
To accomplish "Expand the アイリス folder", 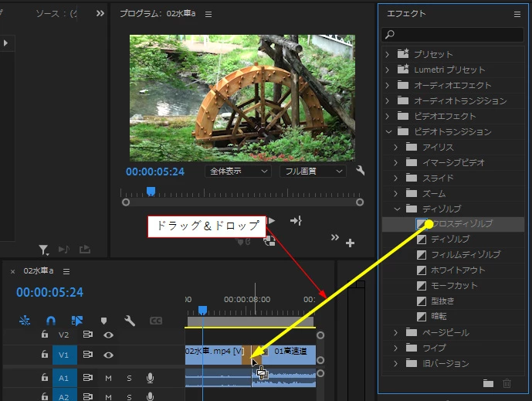I will point(395,147).
